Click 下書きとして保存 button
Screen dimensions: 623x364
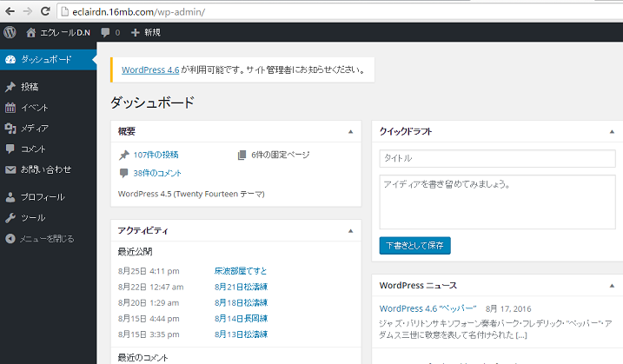(414, 246)
